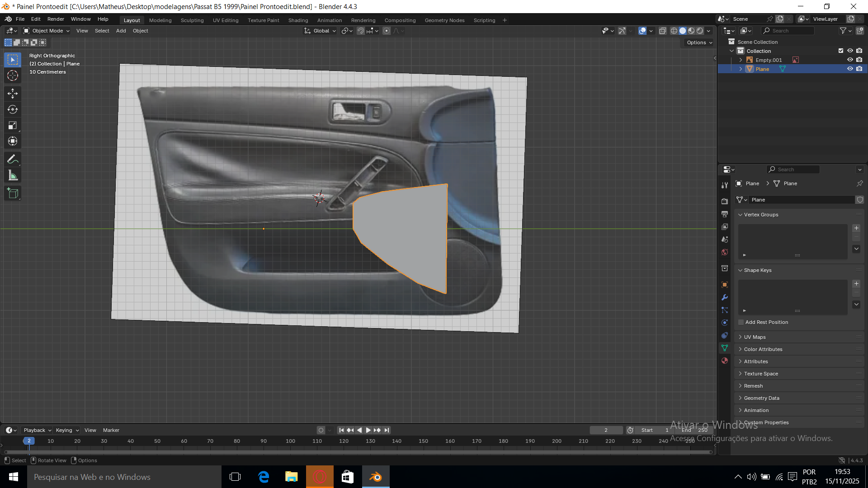Open the Render menu
The height and width of the screenshot is (488, 868).
pos(56,19)
